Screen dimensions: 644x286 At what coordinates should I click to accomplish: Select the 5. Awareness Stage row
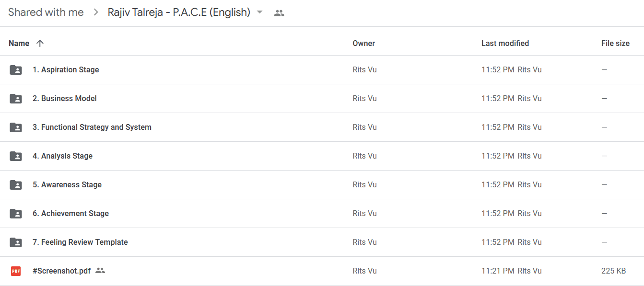click(x=322, y=185)
